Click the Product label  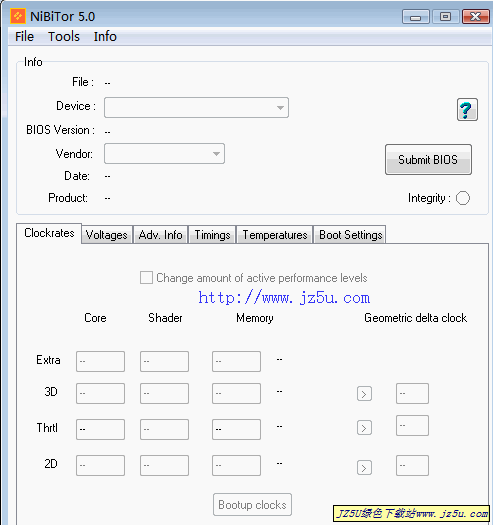68,198
